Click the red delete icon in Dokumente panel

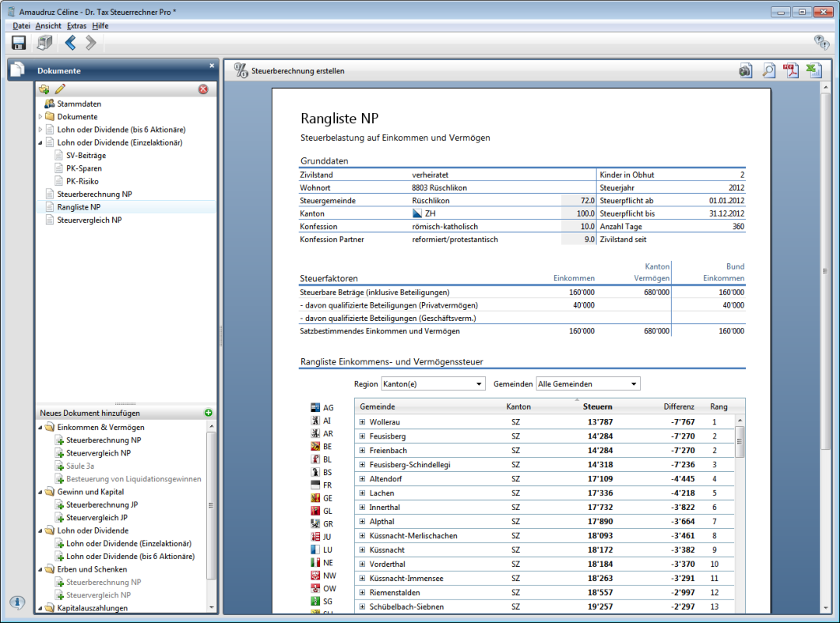coord(203,90)
